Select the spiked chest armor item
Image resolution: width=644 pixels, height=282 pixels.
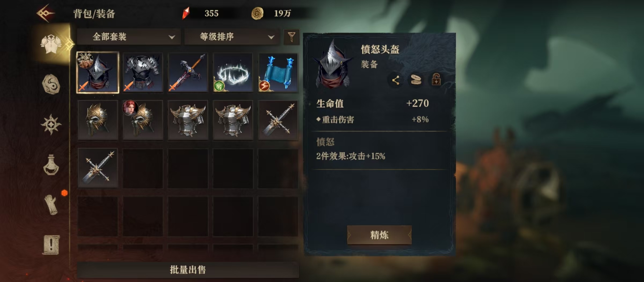pos(143,72)
